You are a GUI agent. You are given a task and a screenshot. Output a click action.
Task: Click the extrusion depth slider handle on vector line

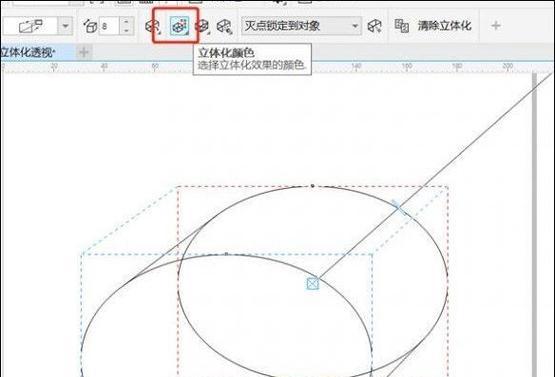click(400, 209)
